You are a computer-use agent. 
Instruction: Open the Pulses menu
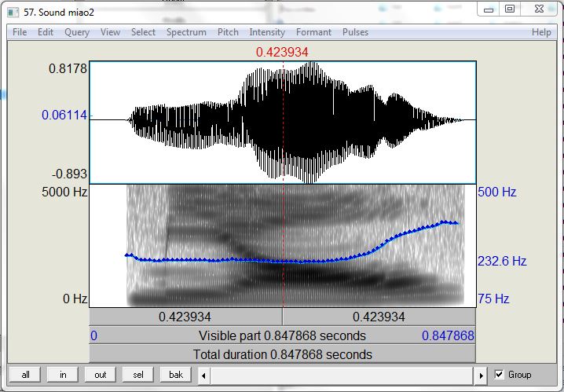pyautogui.click(x=355, y=32)
